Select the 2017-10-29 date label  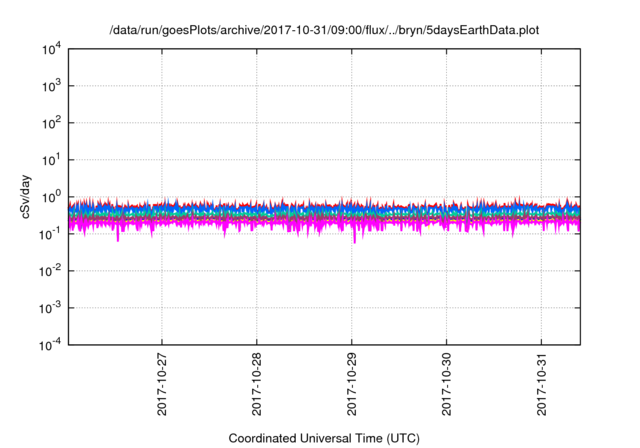[351, 384]
